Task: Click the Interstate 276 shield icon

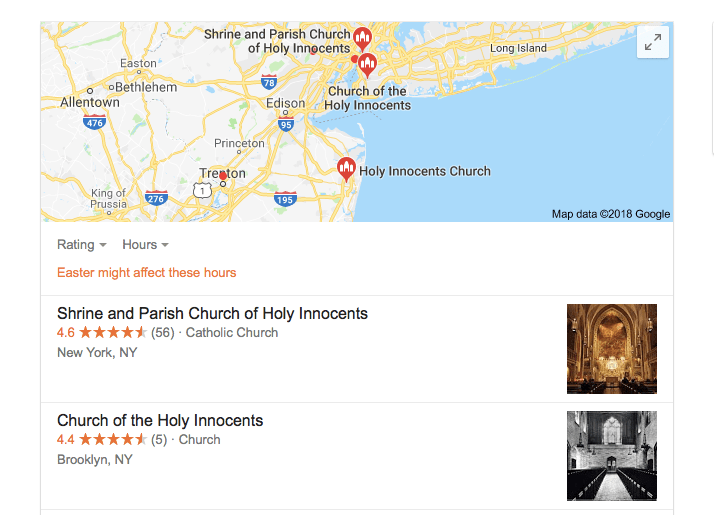Action: (x=156, y=198)
